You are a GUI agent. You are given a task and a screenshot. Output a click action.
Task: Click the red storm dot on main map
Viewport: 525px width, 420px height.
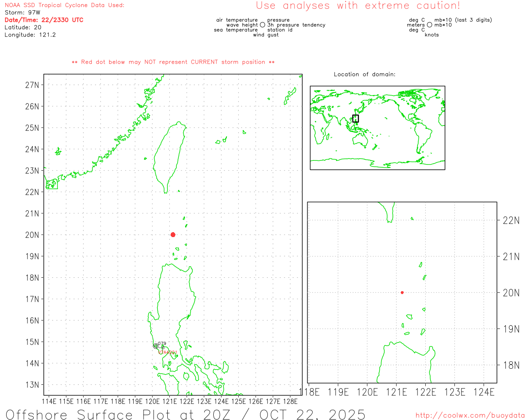coord(173,235)
